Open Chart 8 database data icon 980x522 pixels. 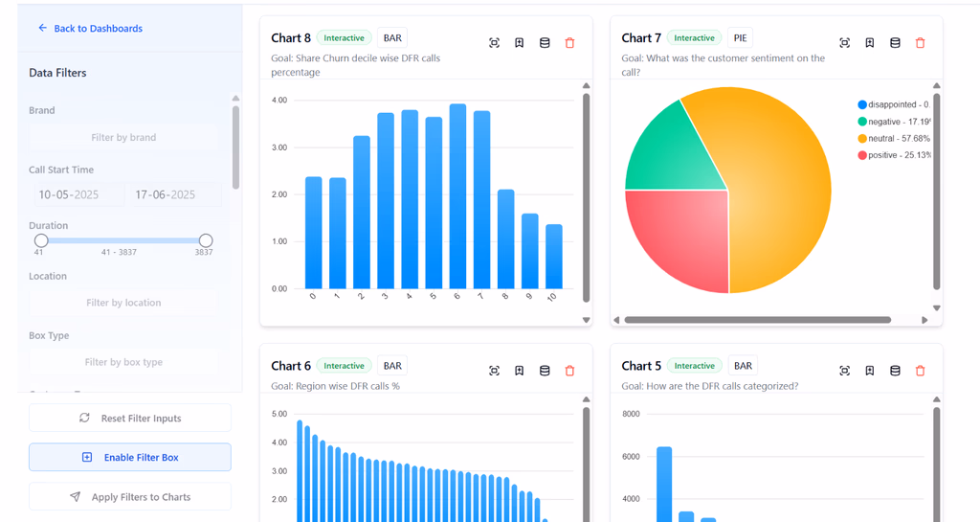point(545,43)
